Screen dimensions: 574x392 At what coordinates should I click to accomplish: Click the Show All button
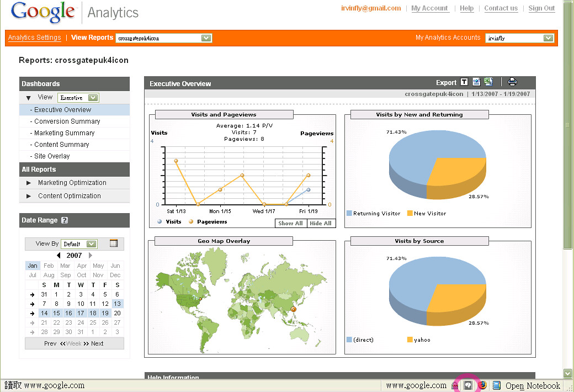(x=290, y=223)
